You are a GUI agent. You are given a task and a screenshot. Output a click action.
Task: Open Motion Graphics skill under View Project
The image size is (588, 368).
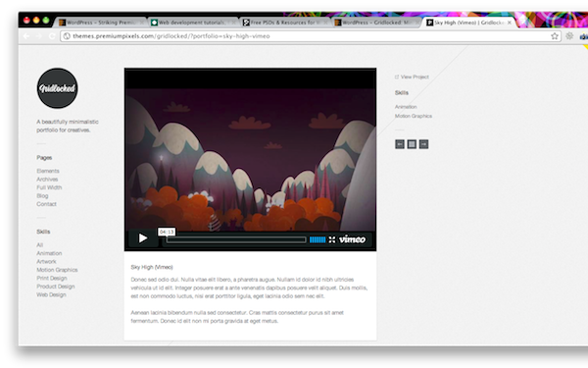(414, 116)
